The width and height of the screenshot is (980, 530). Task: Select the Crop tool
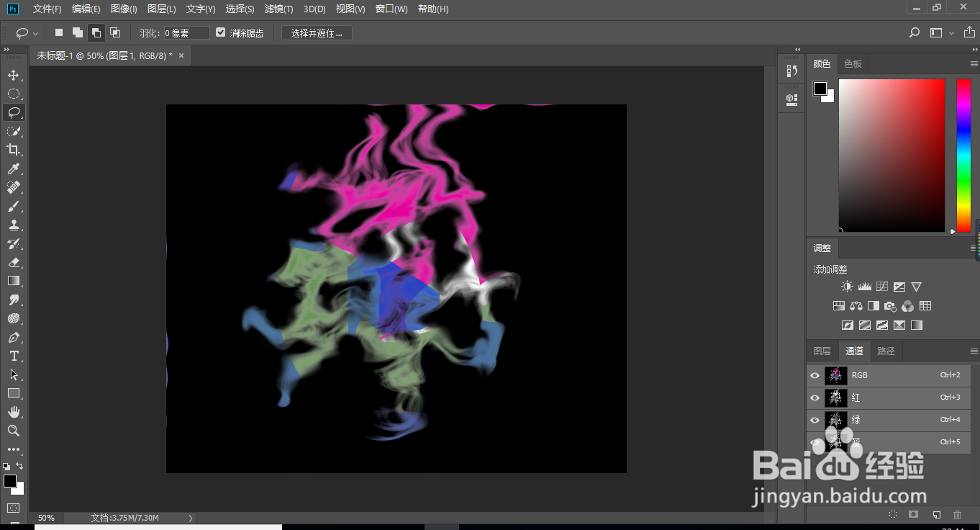tap(13, 150)
